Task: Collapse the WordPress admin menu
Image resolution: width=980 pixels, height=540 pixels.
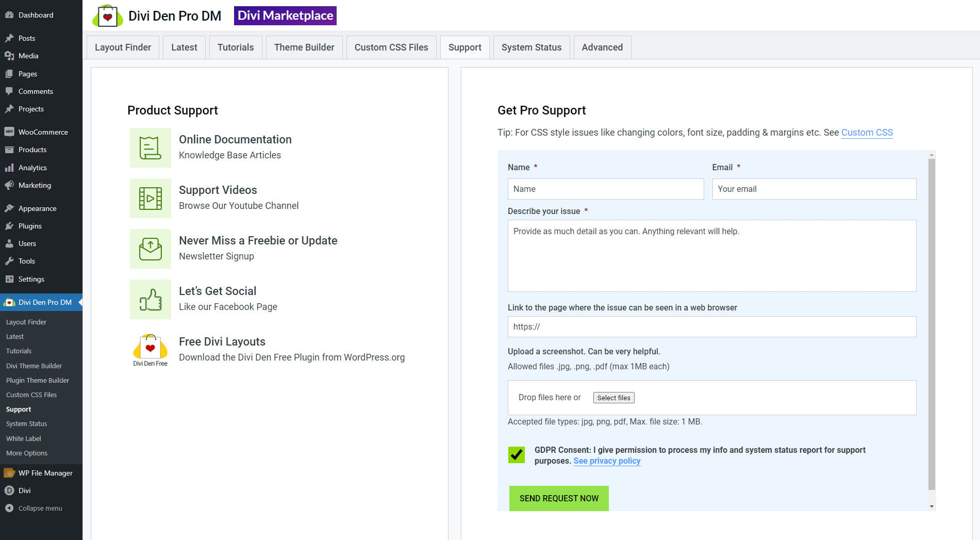Action: tap(40, 508)
